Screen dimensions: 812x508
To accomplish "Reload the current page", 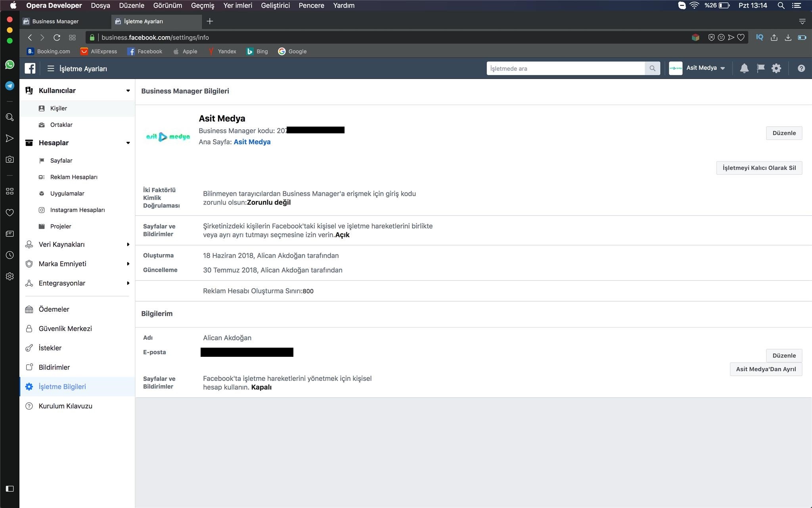I will pos(57,37).
